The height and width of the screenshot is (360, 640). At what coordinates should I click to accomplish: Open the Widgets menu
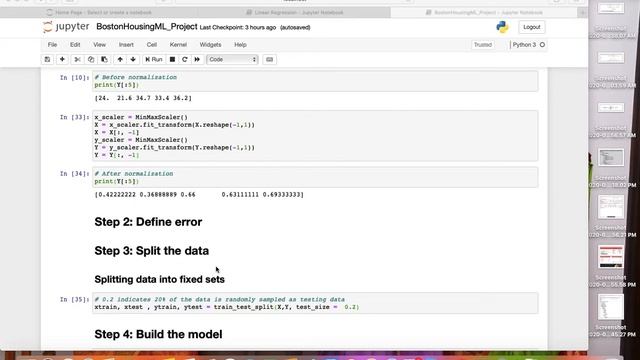tap(210, 45)
